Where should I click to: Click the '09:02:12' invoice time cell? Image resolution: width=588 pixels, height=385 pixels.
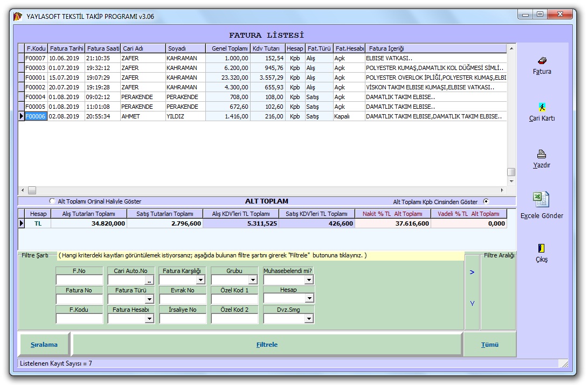tap(103, 97)
